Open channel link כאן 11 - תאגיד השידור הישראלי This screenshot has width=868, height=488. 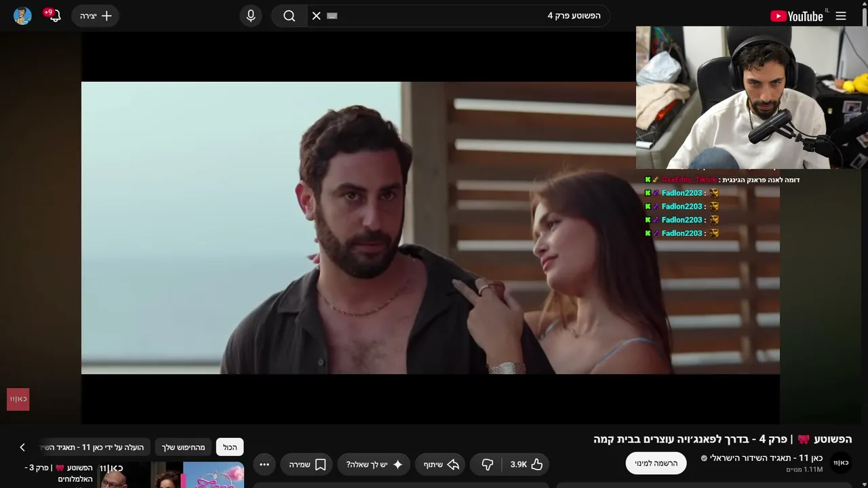[x=766, y=458]
